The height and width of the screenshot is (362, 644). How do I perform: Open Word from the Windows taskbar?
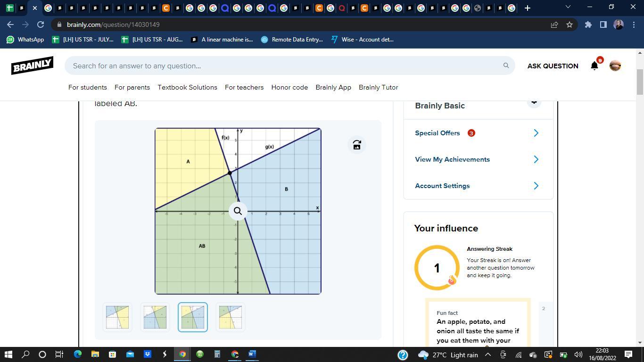252,354
